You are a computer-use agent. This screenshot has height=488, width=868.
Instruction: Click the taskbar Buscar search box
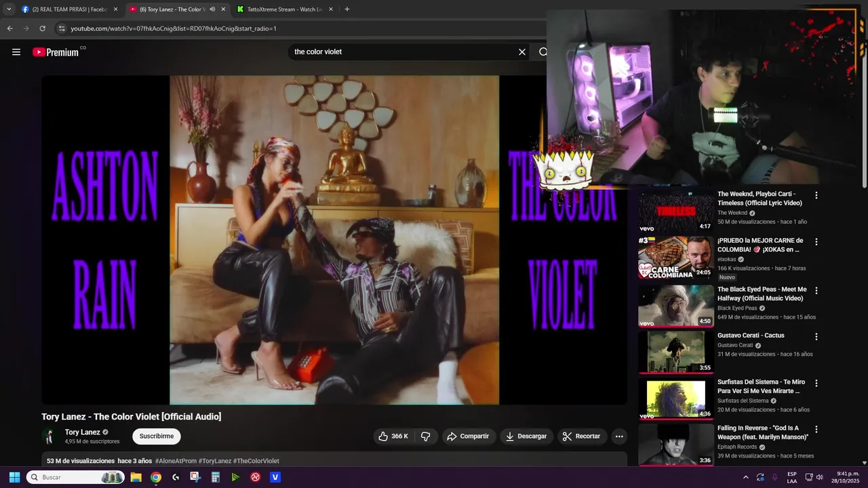[x=75, y=477]
